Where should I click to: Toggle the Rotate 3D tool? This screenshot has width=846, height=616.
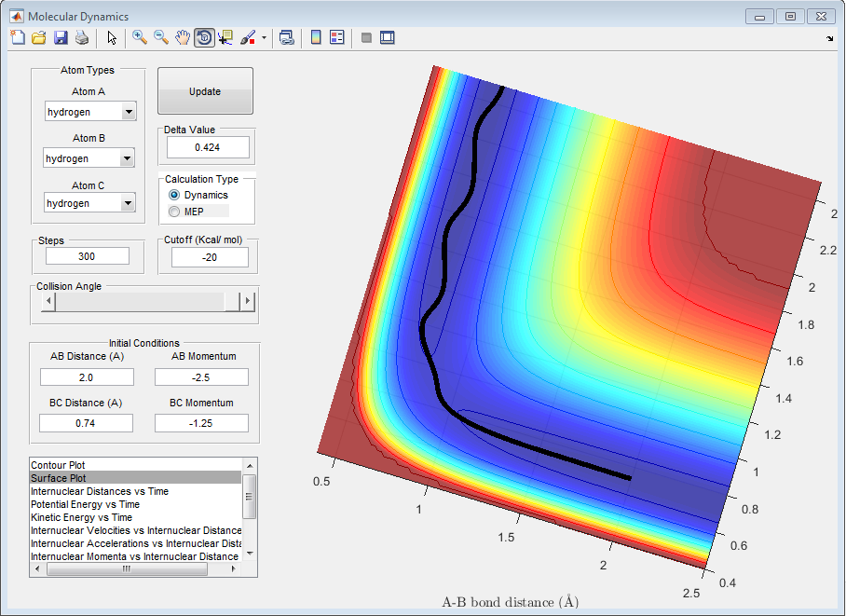coord(204,38)
